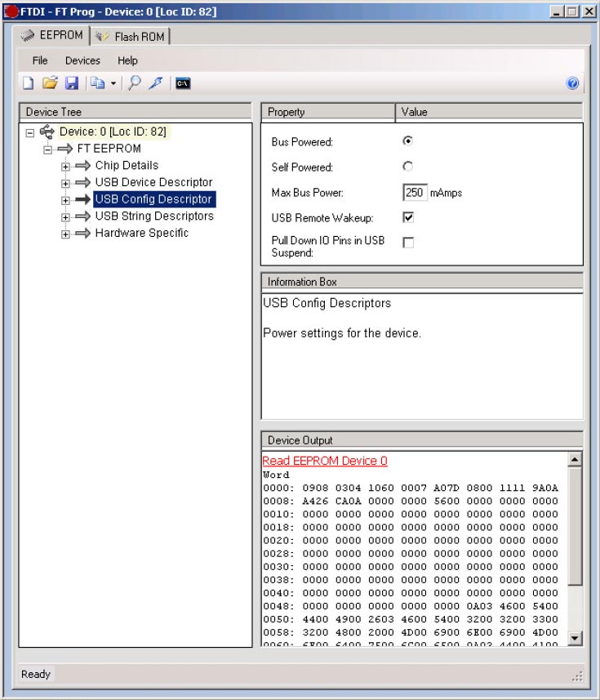Collapse the FT EEPROM tree node
Image resolution: width=600 pixels, height=700 pixels.
(x=47, y=150)
